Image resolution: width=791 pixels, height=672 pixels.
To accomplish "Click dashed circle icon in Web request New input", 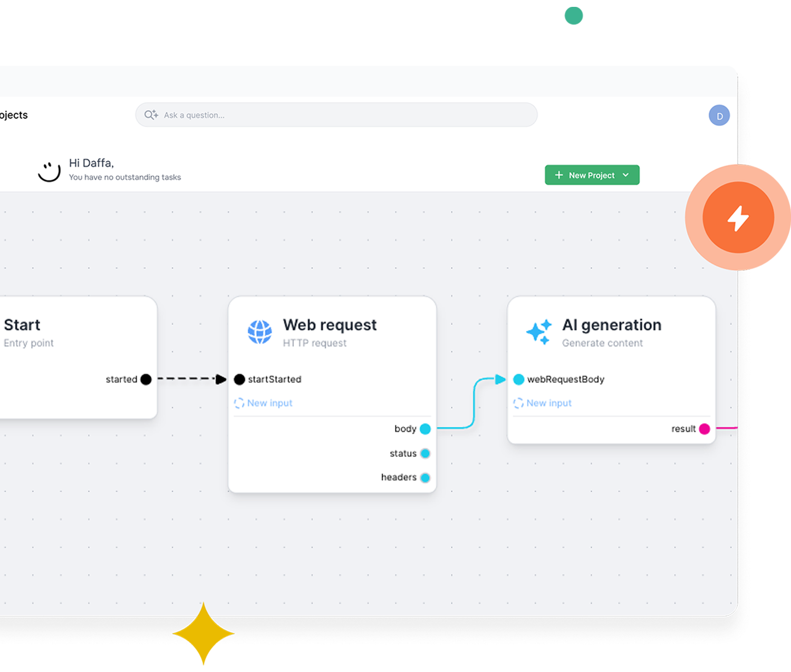I will coord(239,403).
